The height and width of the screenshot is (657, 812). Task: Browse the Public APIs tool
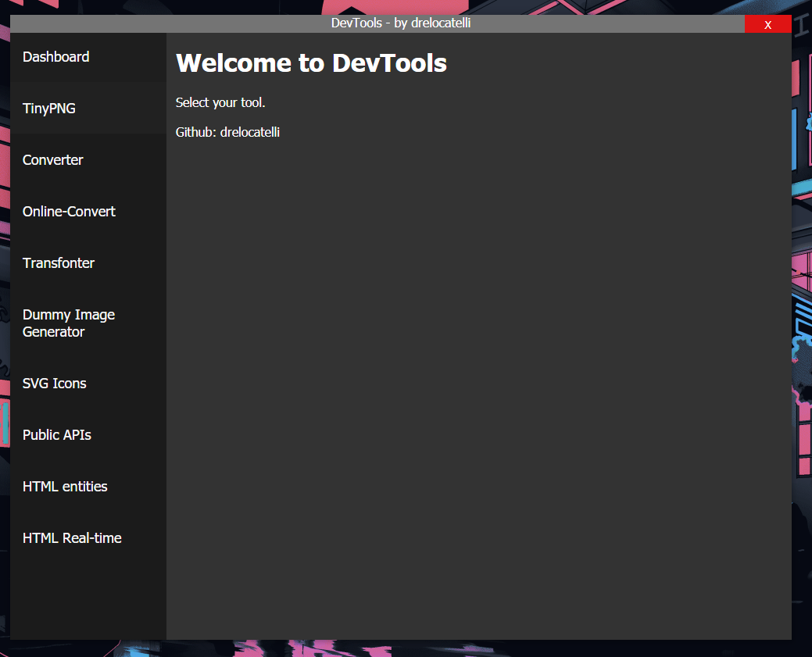tap(57, 434)
